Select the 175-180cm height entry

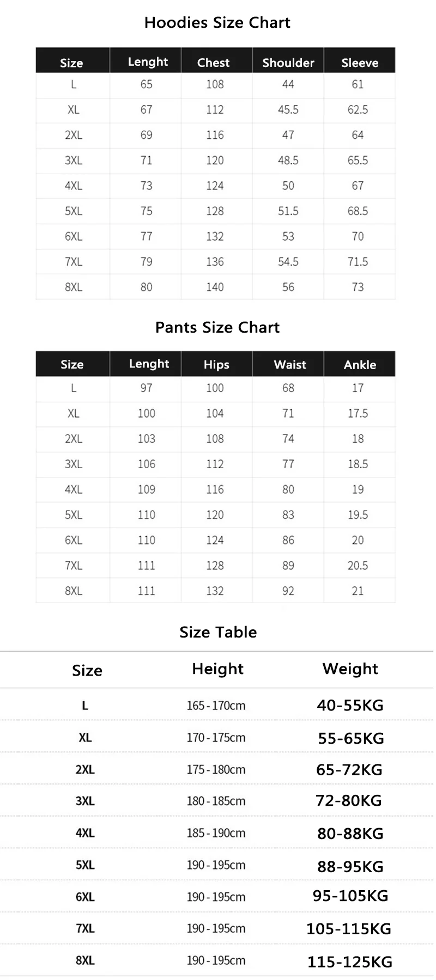(x=216, y=770)
